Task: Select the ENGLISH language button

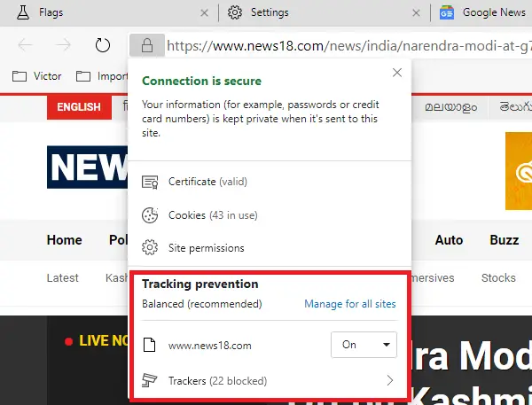Action: point(79,107)
